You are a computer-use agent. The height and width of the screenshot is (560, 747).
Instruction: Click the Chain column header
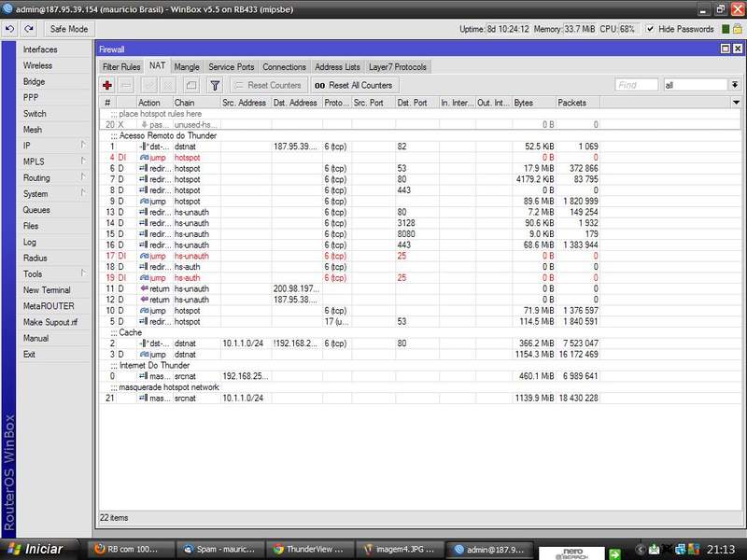click(x=196, y=103)
